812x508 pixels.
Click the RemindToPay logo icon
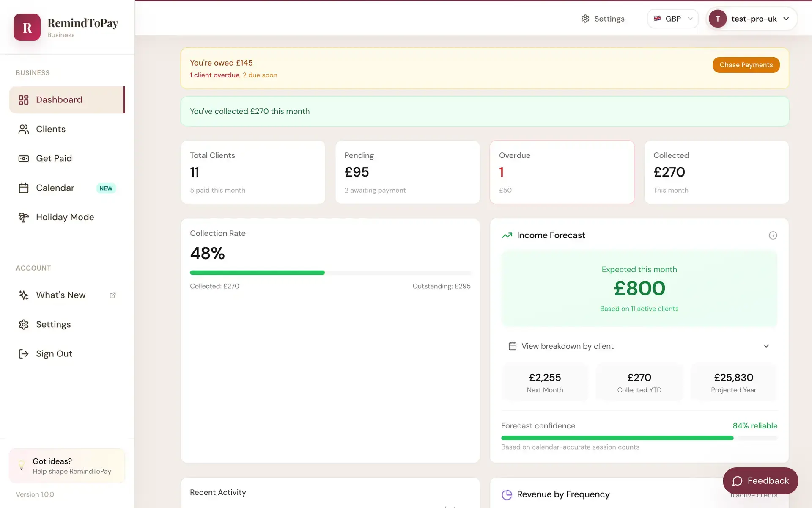[x=27, y=27]
